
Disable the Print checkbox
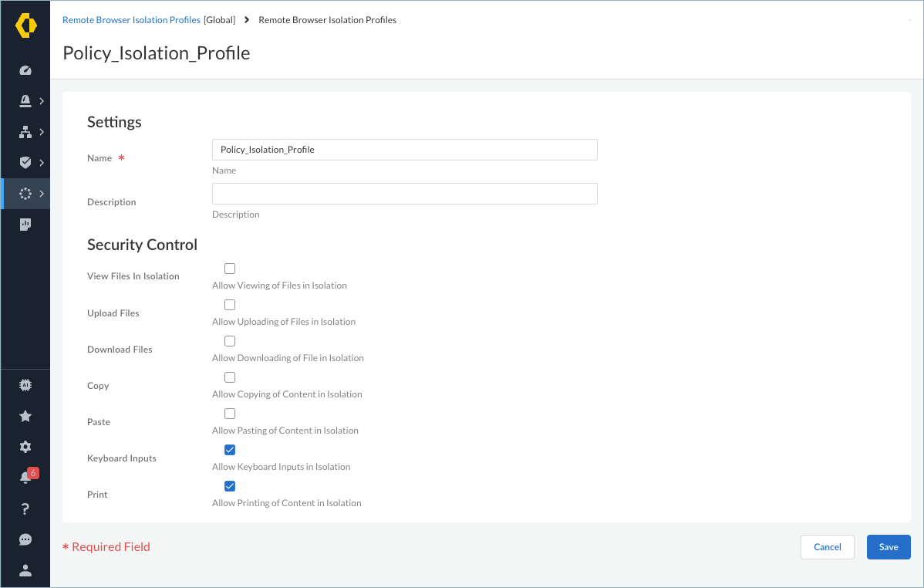point(230,486)
